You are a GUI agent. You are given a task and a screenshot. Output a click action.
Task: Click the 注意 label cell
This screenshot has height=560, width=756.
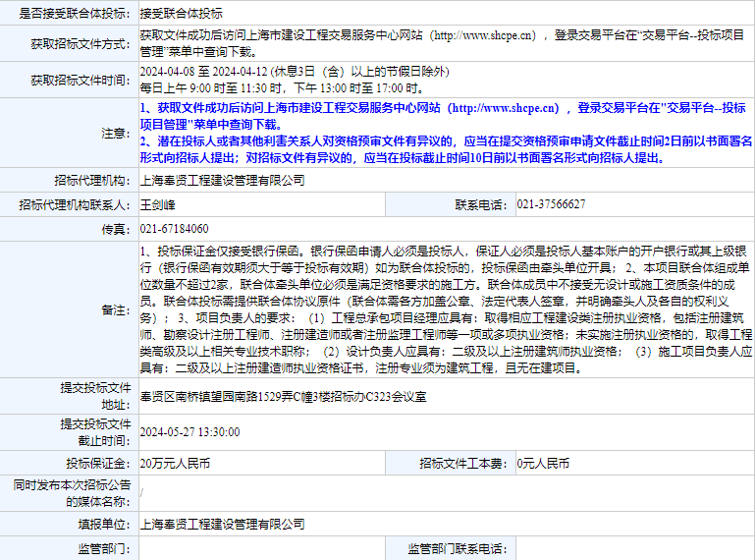pyautogui.click(x=114, y=133)
